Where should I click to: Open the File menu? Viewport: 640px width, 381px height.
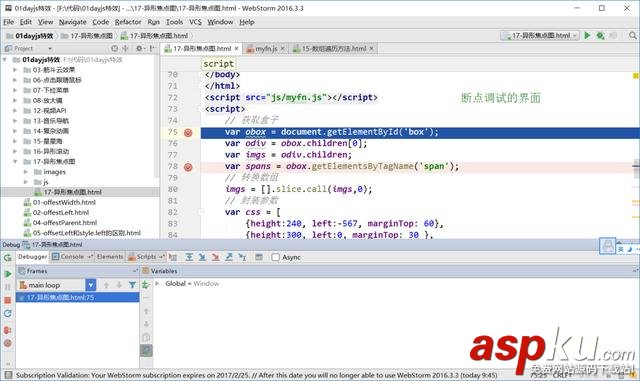9,22
